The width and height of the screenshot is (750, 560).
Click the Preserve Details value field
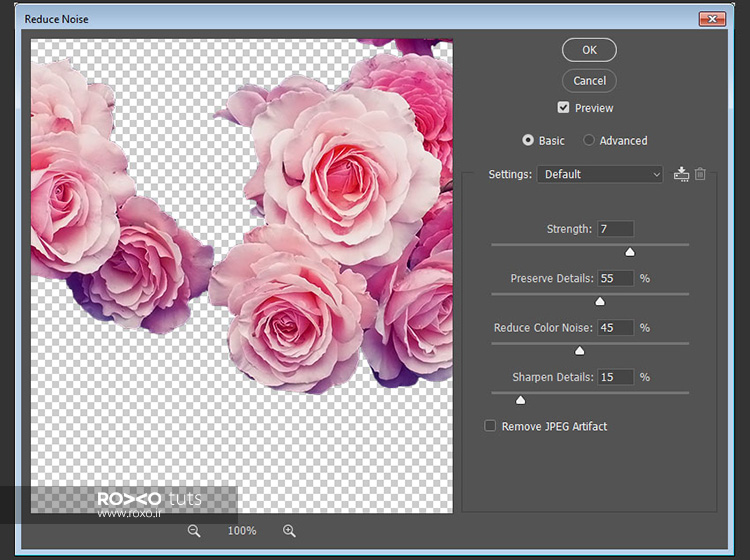coord(616,278)
